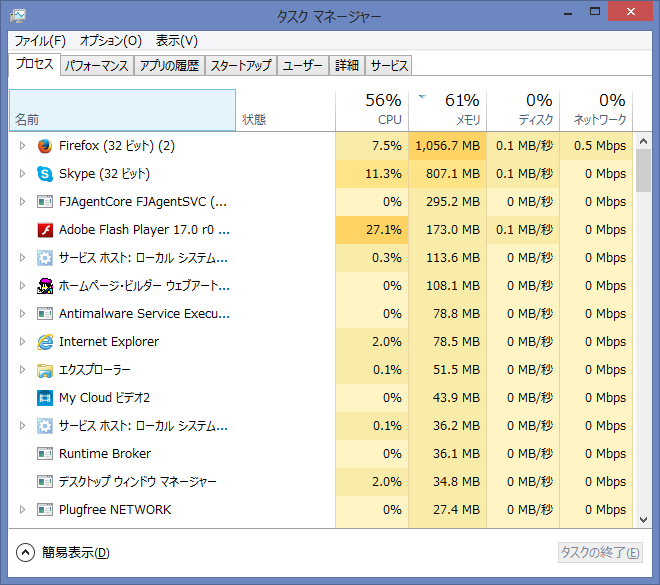Click the 11.3% CPU cell

coord(372,174)
